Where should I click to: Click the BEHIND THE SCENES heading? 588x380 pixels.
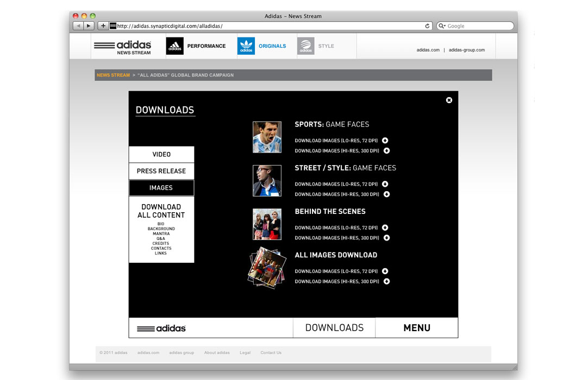pyautogui.click(x=330, y=211)
